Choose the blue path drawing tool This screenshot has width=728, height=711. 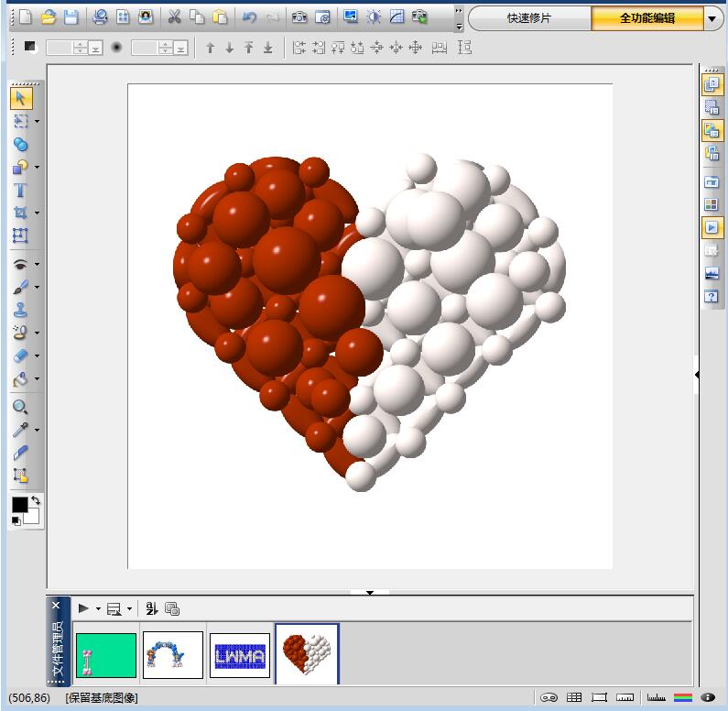(20, 145)
